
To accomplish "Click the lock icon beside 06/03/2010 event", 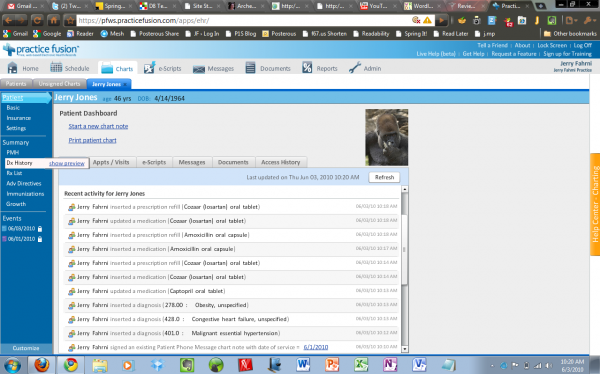I will 40,229.
